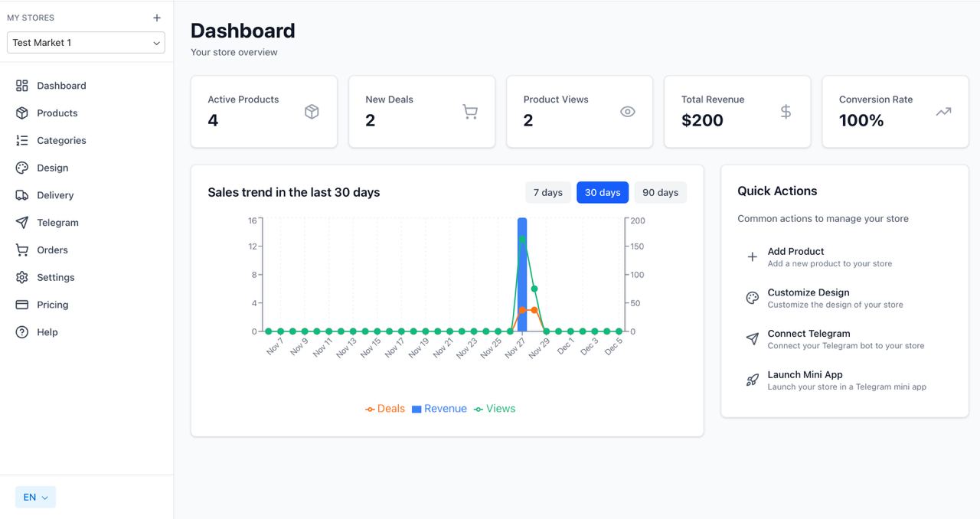Toggle Views series in chart legend

click(x=495, y=409)
